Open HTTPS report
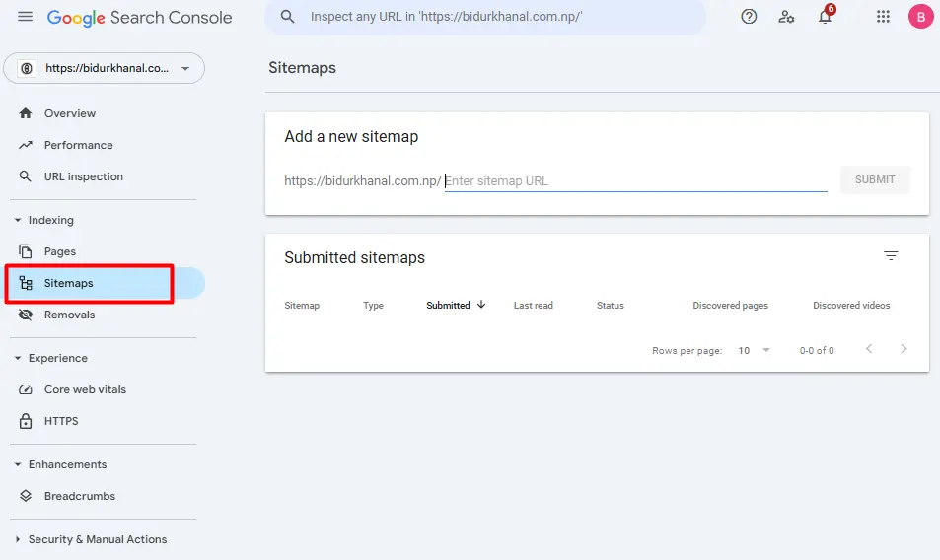Screen dimensions: 940x560 [x=61, y=421]
